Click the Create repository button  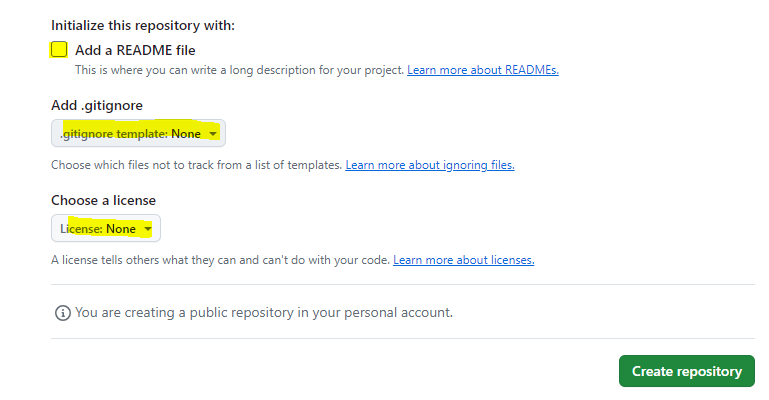coord(687,371)
